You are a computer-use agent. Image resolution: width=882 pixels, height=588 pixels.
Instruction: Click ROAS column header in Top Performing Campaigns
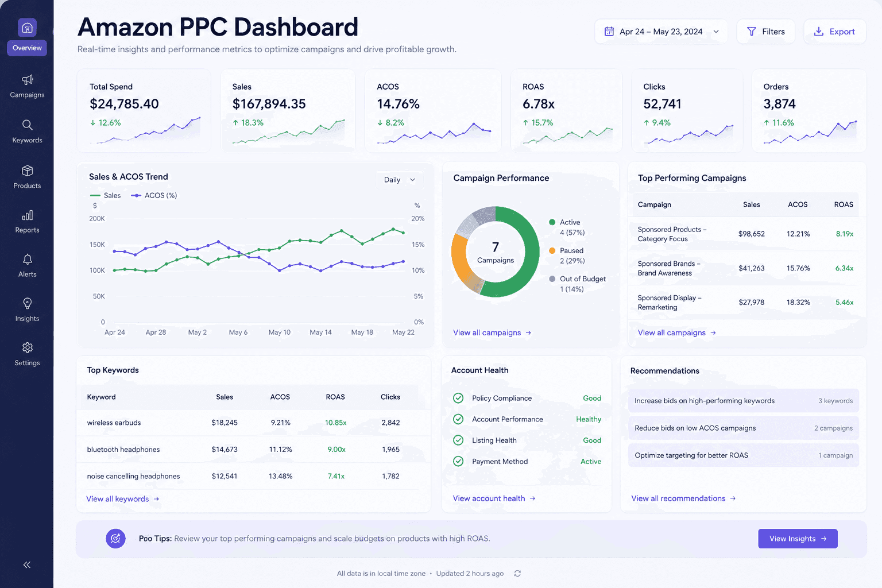[844, 204]
